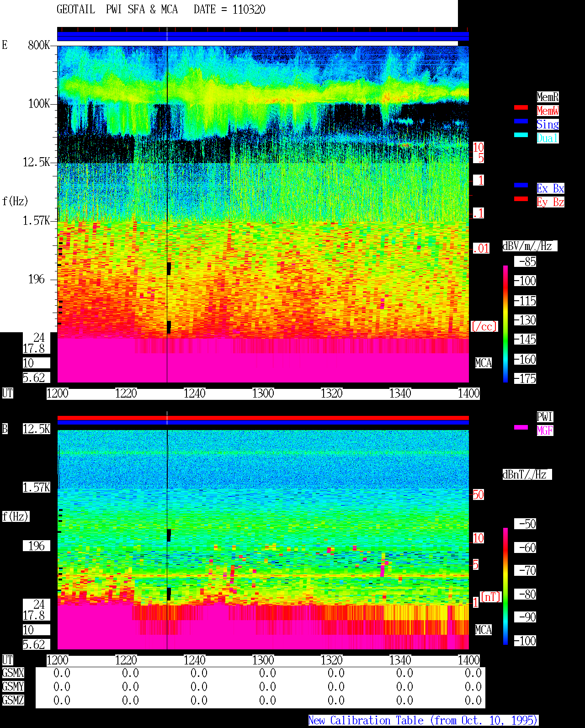The width and height of the screenshot is (585, 728).
Task: Click the -100 value on the magnetic color scale
Action: tap(526, 641)
